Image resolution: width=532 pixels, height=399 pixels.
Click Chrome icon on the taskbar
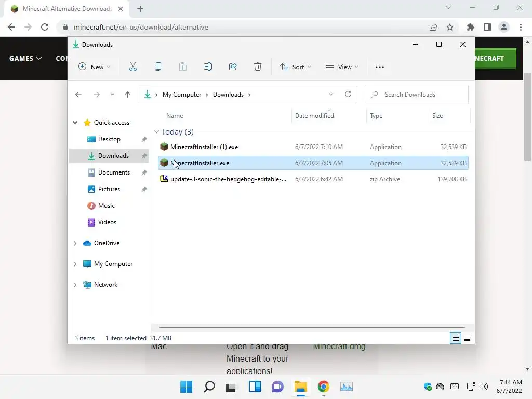coord(323,387)
